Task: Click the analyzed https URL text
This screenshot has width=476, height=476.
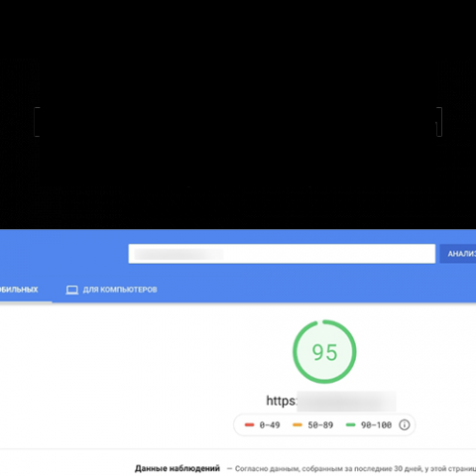Action: [331, 401]
